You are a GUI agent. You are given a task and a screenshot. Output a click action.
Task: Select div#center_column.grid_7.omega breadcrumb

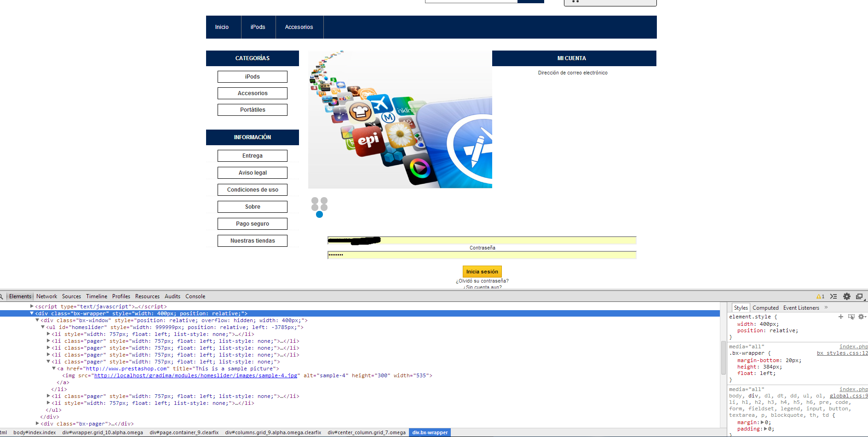pos(367,432)
